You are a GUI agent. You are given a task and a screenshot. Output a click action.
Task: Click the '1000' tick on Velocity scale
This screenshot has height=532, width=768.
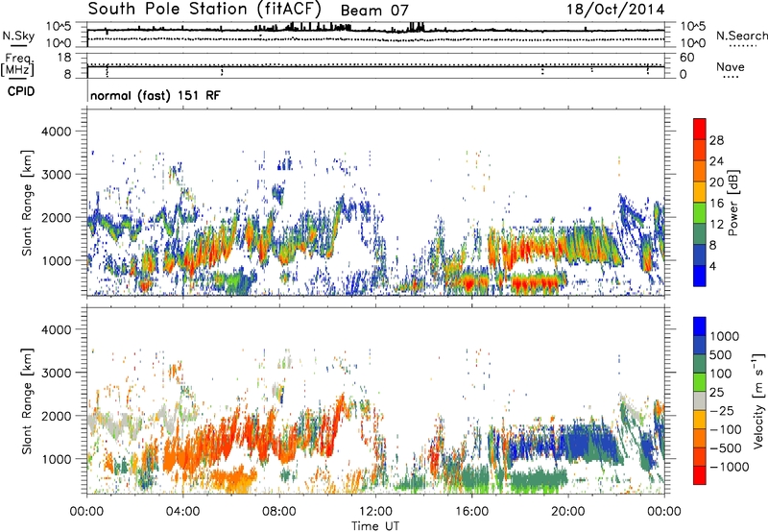point(724,336)
